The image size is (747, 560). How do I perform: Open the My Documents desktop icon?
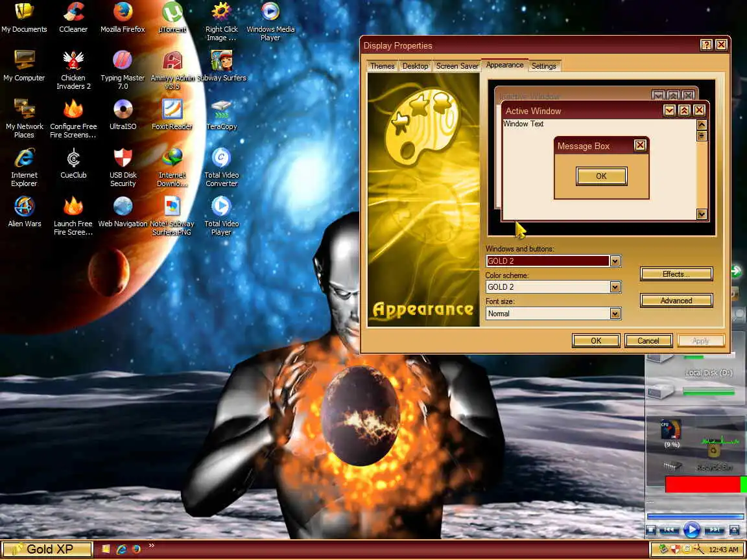24,17
